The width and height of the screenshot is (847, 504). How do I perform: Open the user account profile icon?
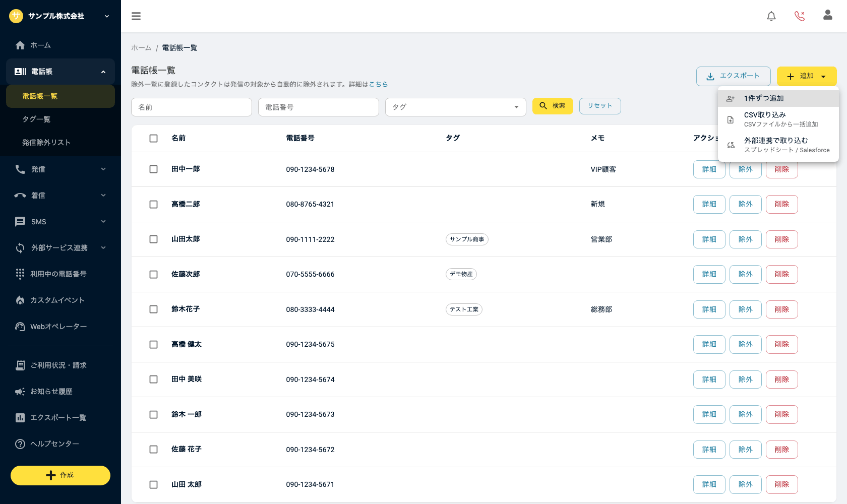[x=828, y=15]
